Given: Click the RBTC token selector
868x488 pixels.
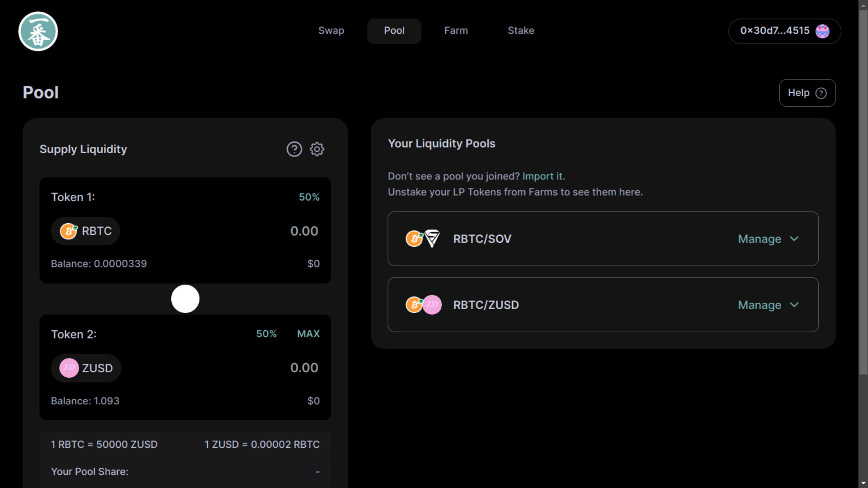Looking at the screenshot, I should point(85,231).
